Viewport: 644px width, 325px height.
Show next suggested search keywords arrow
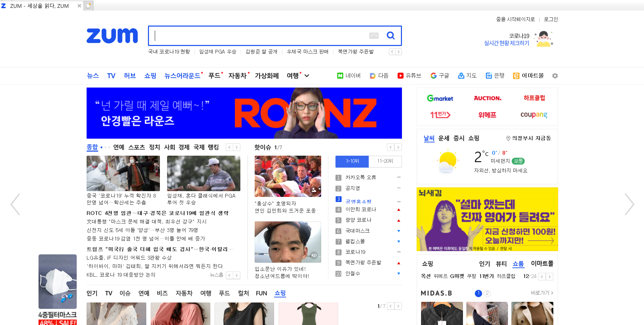tap(399, 52)
